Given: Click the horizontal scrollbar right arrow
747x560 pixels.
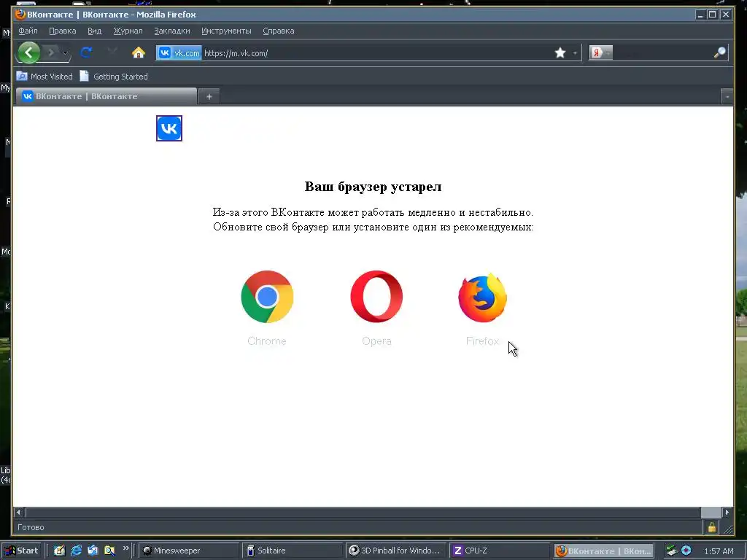Looking at the screenshot, I should 727,513.
